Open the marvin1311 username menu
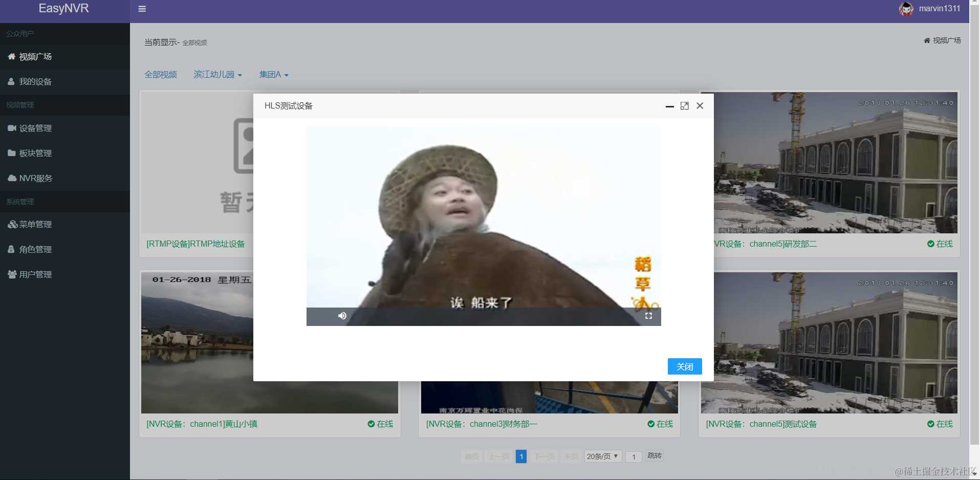The height and width of the screenshot is (480, 980). click(x=940, y=9)
